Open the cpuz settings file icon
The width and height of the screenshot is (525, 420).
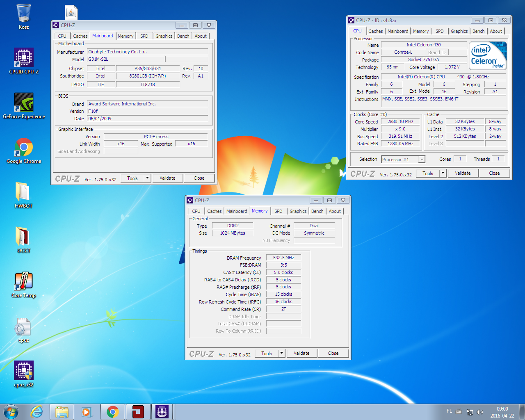24,329
